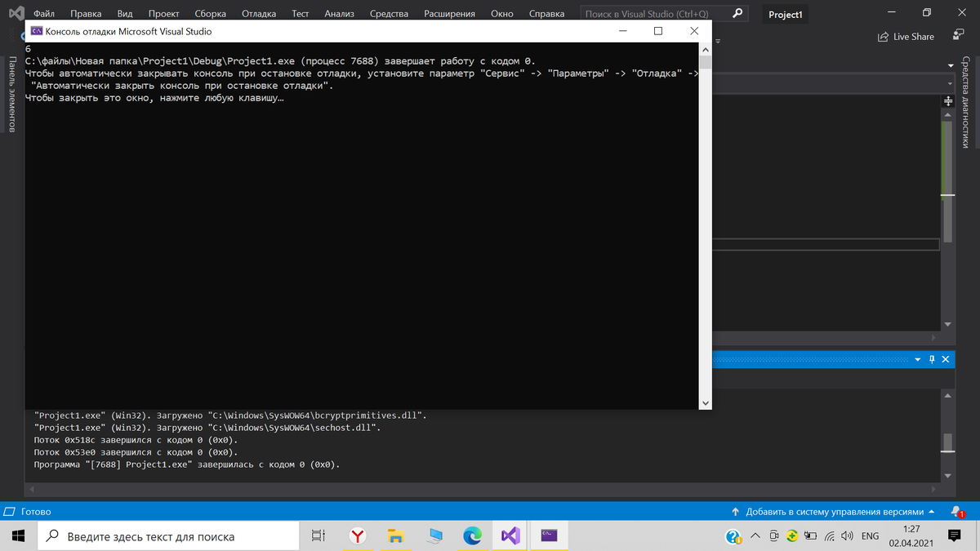Expand hidden system tray icons
The width and height of the screenshot is (980, 551).
click(755, 536)
